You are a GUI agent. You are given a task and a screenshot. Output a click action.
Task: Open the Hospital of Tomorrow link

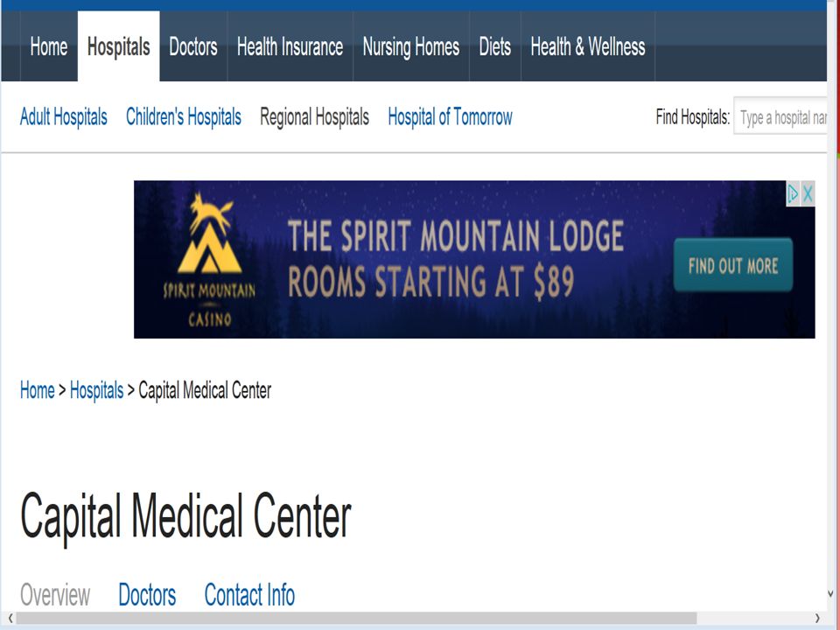point(450,116)
